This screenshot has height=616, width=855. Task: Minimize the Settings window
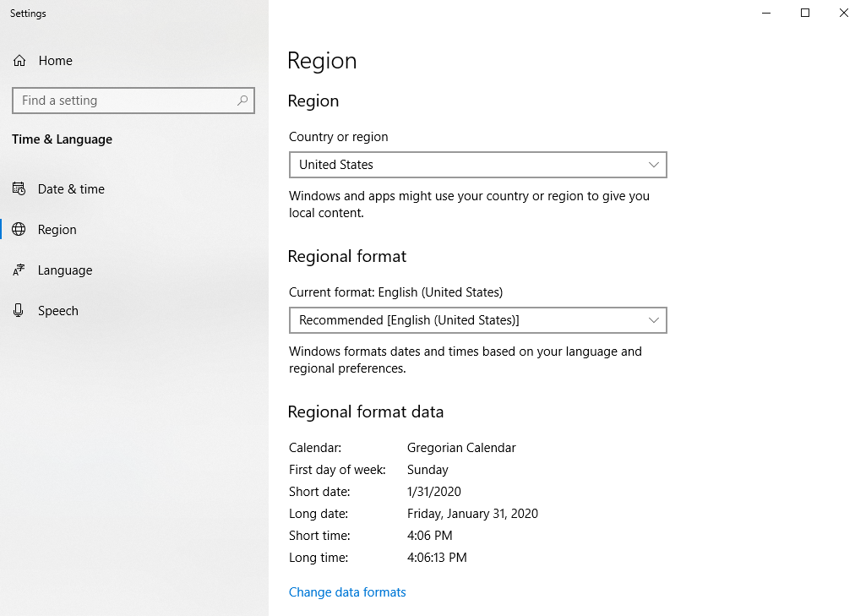click(x=766, y=13)
